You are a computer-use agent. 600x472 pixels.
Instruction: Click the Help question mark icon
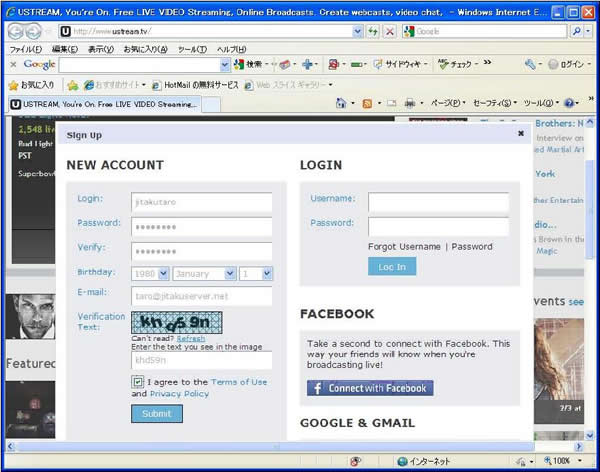pyautogui.click(x=569, y=103)
